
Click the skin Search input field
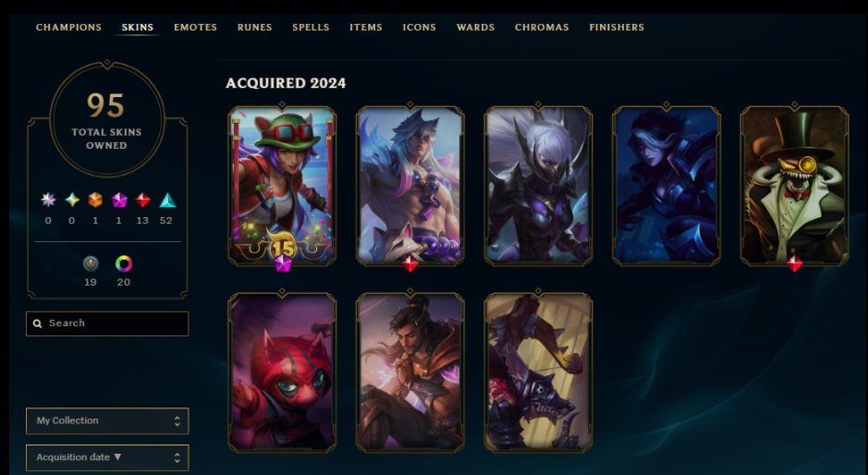107,323
